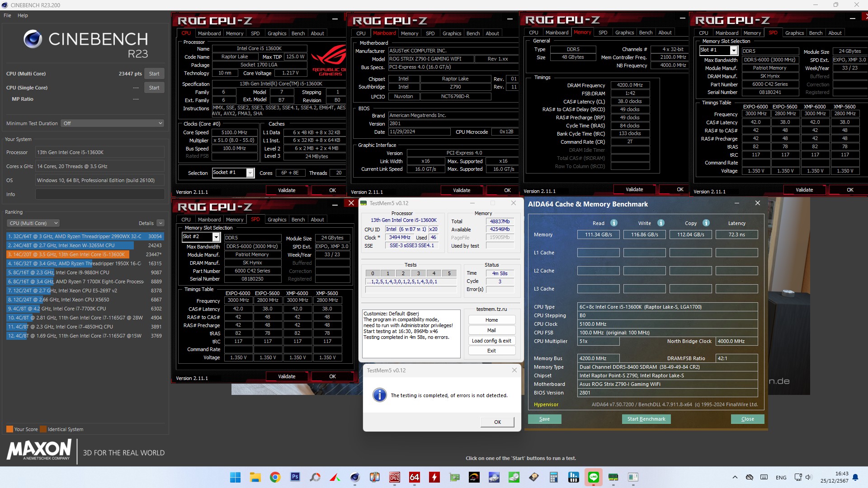
Task: Switch to ROG CPU-Z taskbar icon
Action: (395, 477)
